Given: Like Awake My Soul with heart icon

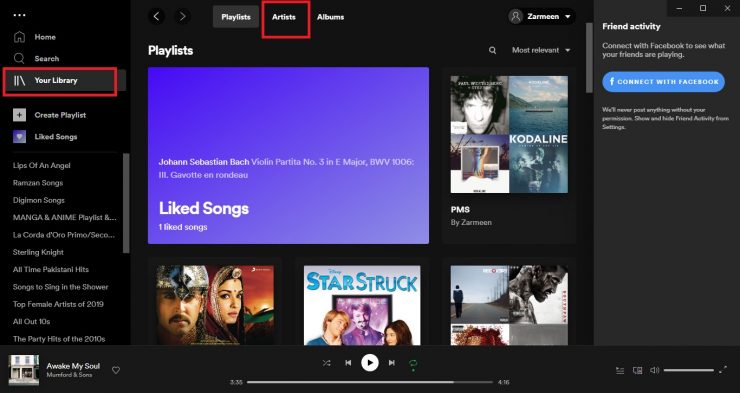Looking at the screenshot, I should (116, 370).
